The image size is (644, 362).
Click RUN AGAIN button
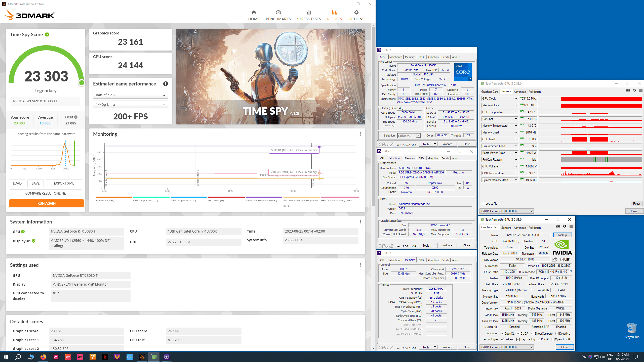pyautogui.click(x=47, y=203)
